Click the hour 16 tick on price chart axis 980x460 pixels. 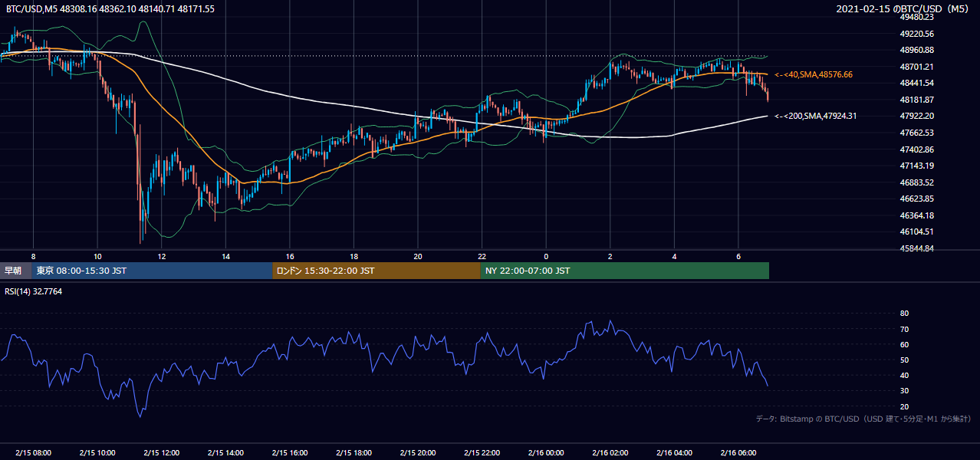[289, 256]
